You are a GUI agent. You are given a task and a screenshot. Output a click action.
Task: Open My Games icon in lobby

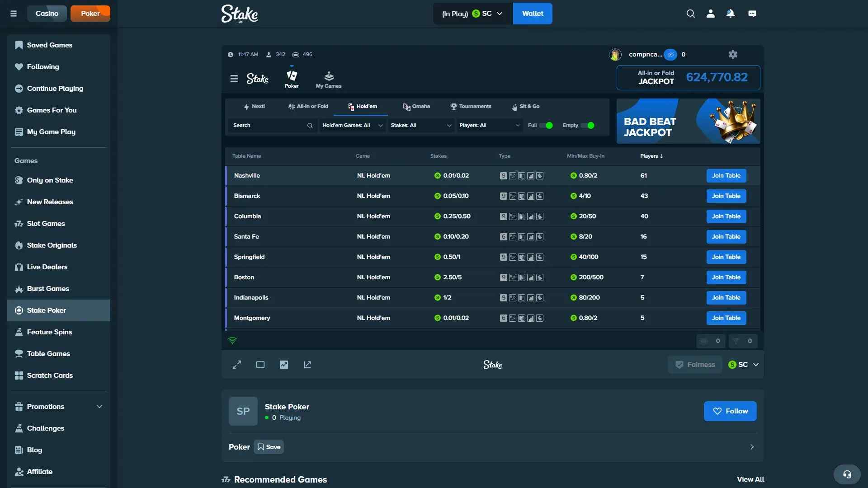click(x=329, y=80)
